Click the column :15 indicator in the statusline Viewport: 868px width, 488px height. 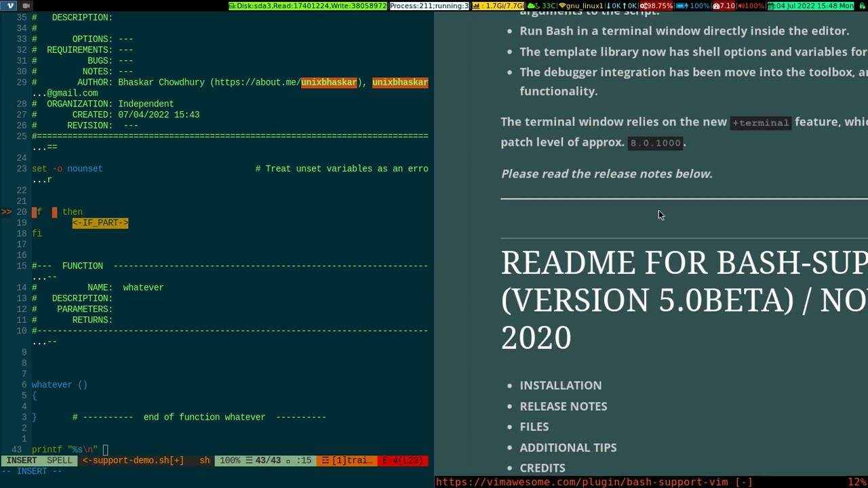point(304,460)
